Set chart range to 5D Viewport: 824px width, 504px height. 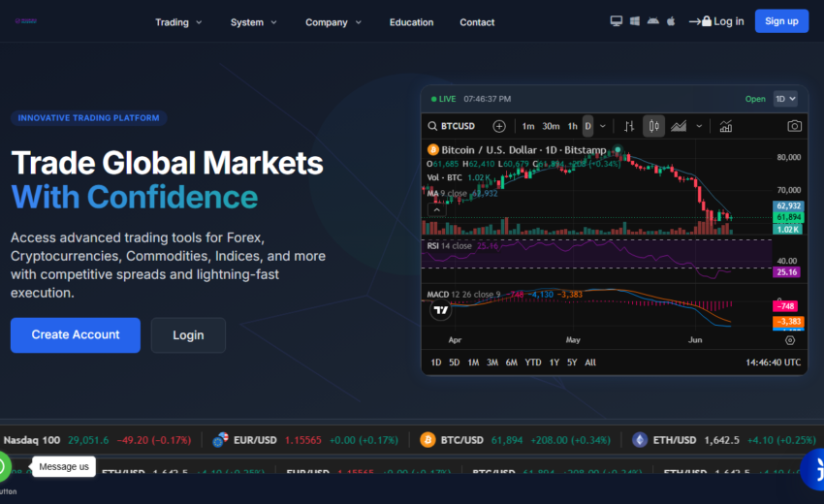coord(455,362)
